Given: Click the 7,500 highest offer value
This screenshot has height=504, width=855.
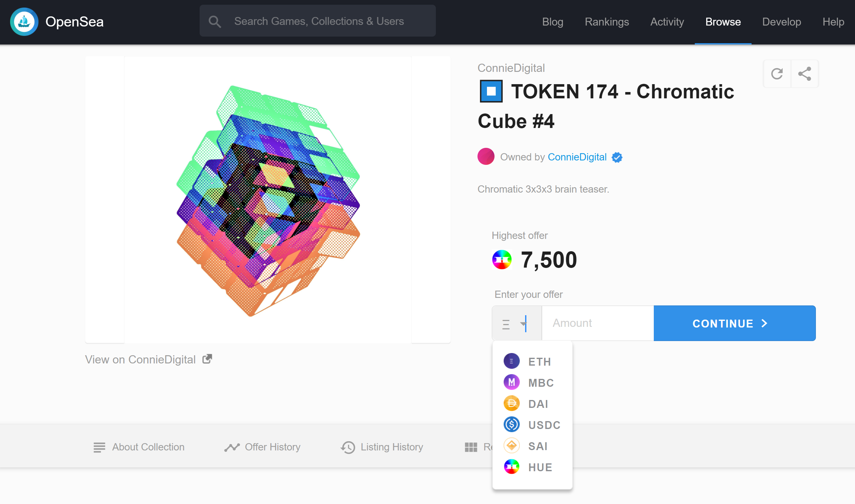Looking at the screenshot, I should point(548,260).
